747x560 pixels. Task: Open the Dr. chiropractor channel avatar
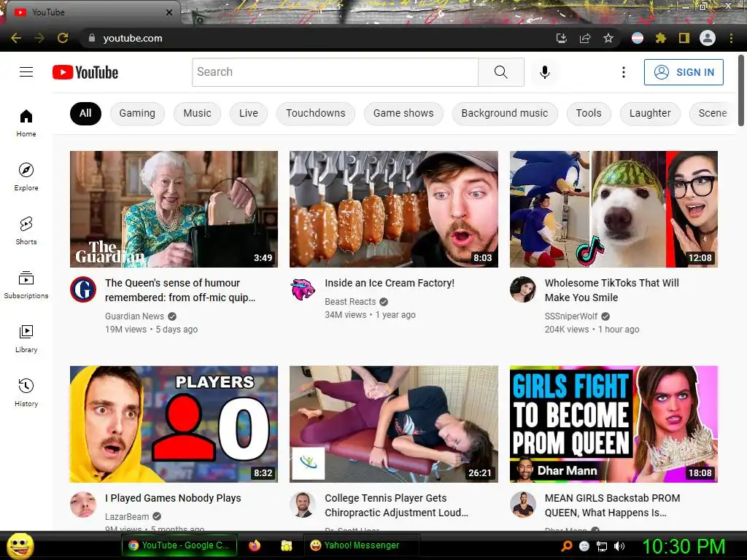click(303, 505)
